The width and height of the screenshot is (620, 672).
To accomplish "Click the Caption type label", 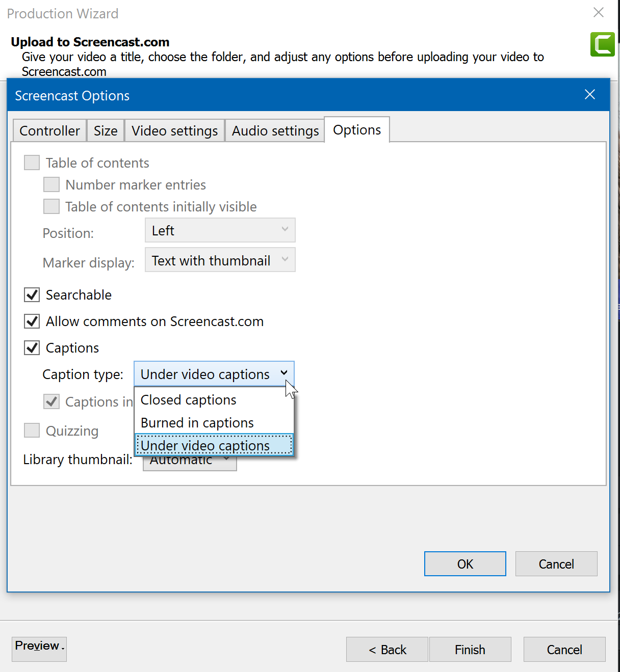I will click(x=83, y=374).
